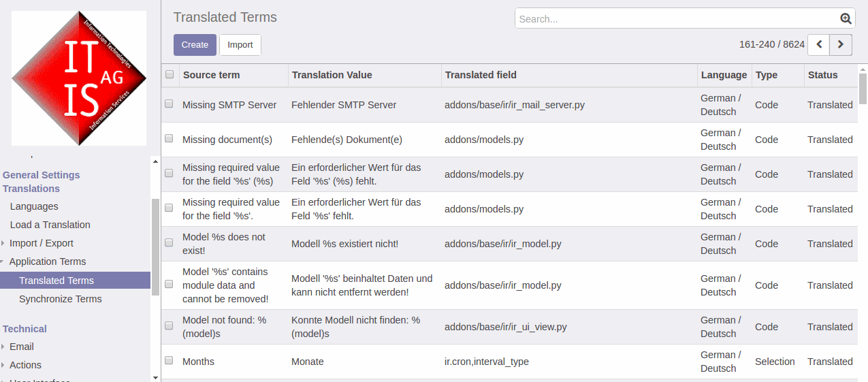Check the Model %s does not exist row checkbox
The height and width of the screenshot is (382, 868).
[169, 243]
